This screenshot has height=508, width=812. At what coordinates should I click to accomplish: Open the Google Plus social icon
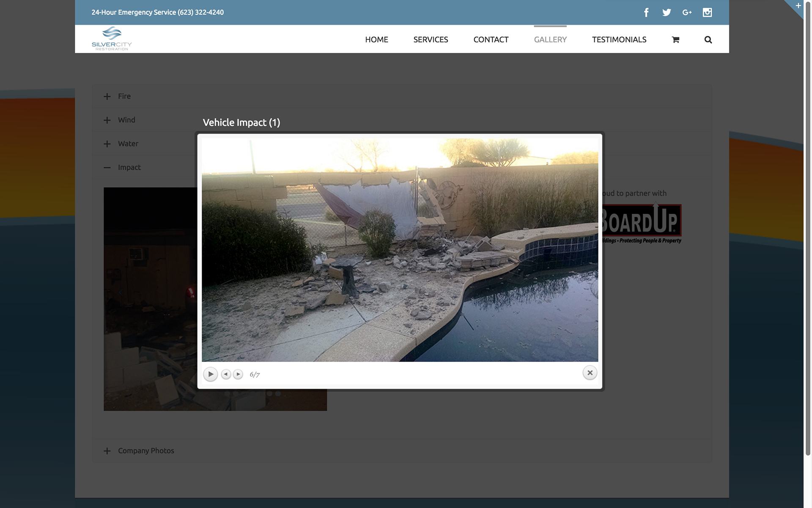coord(687,12)
